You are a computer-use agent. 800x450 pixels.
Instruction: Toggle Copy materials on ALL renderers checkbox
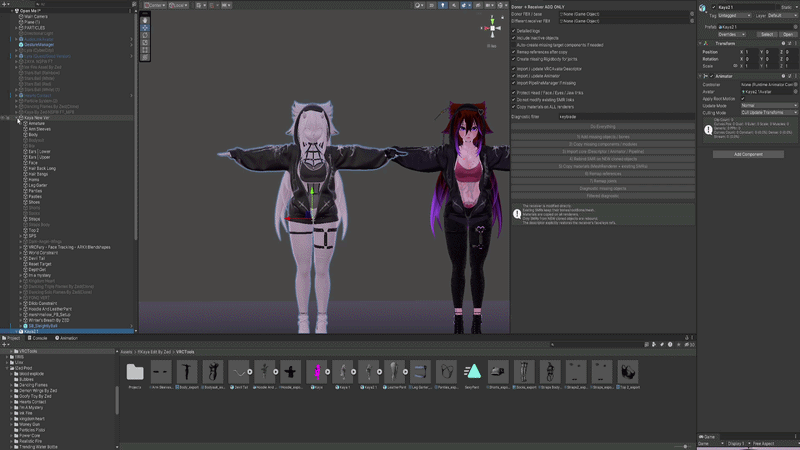(x=514, y=107)
